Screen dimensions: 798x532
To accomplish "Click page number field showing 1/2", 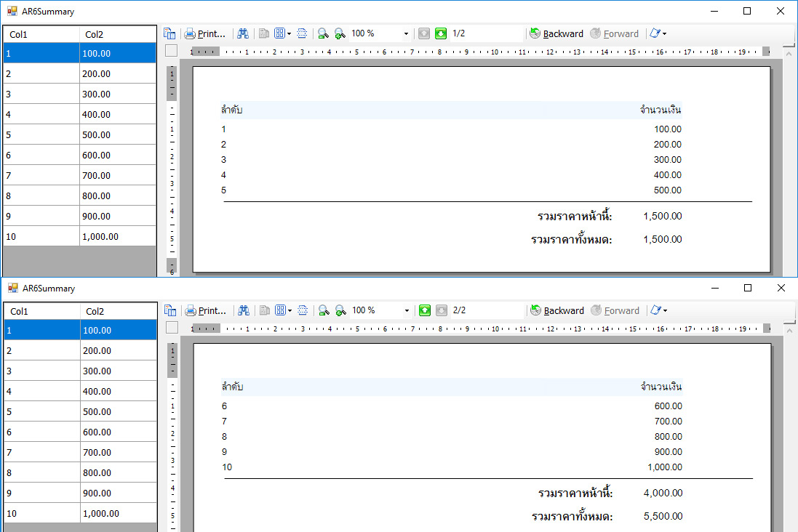I will [484, 33].
